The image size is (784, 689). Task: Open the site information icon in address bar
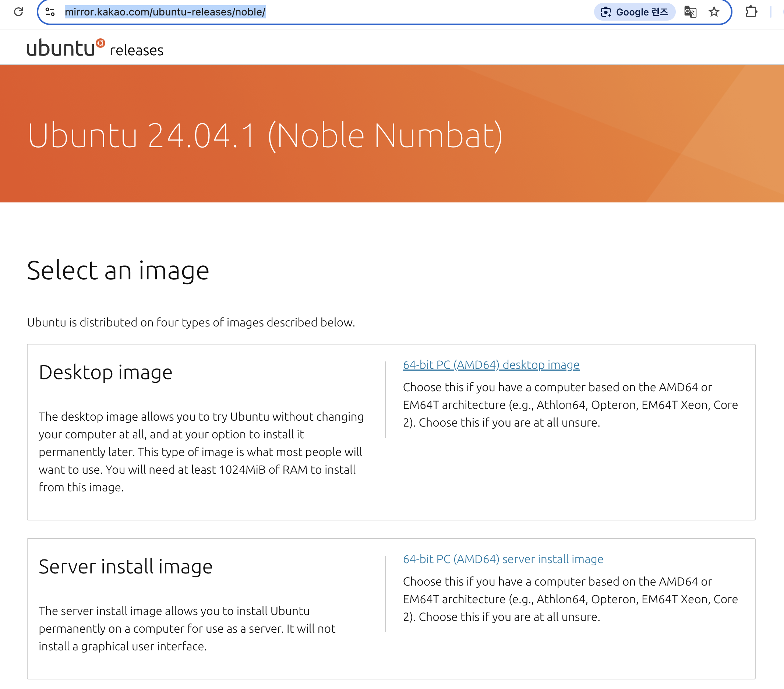coord(50,12)
